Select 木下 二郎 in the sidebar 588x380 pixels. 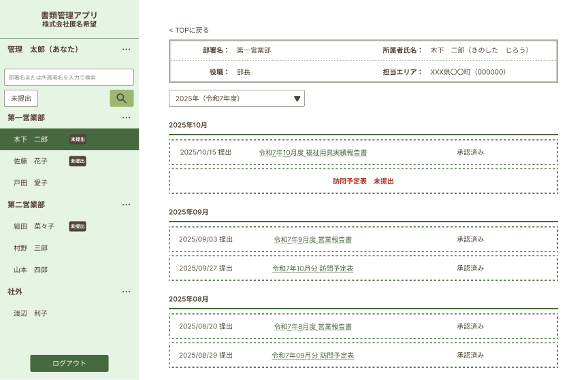[31, 139]
